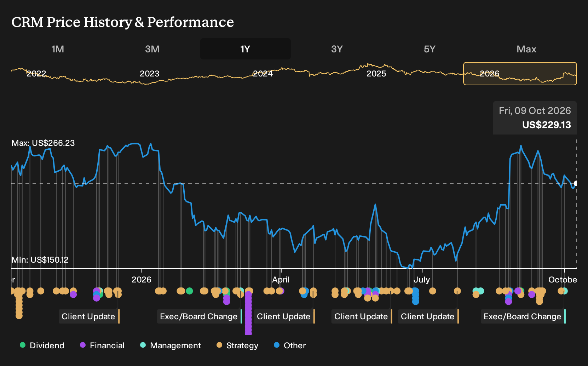Jump to 2025 on the overview timeline
This screenshot has height=366, width=588.
pos(376,74)
